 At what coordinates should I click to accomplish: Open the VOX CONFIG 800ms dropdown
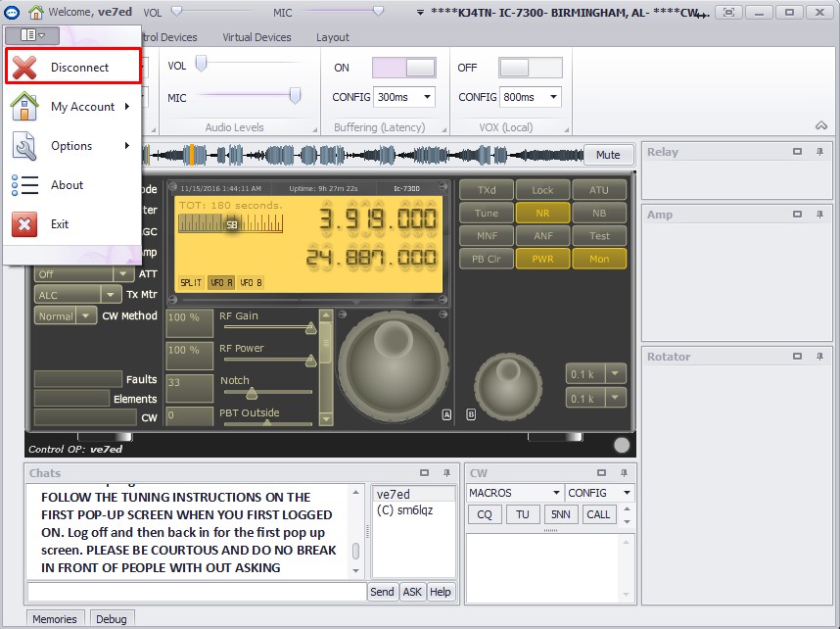coord(553,97)
